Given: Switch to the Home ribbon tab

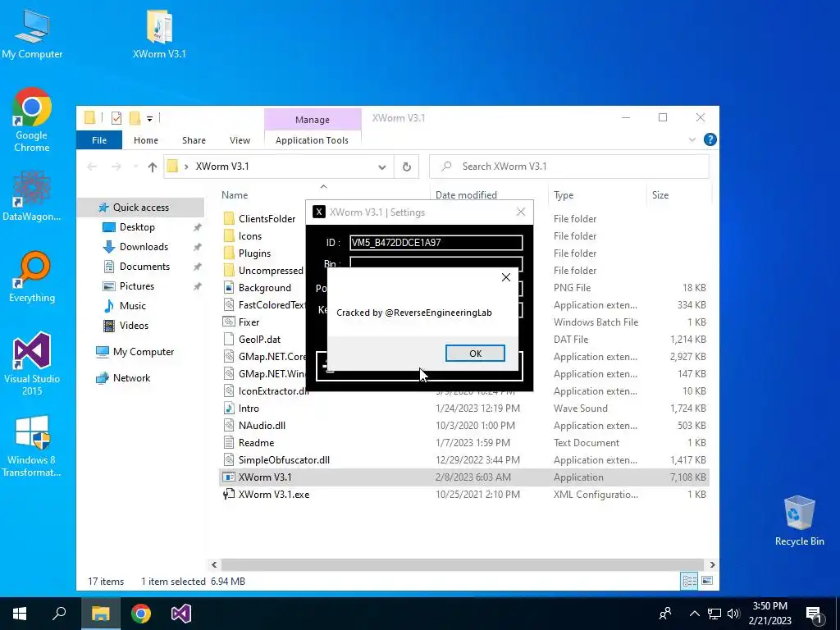Looking at the screenshot, I should click(146, 139).
